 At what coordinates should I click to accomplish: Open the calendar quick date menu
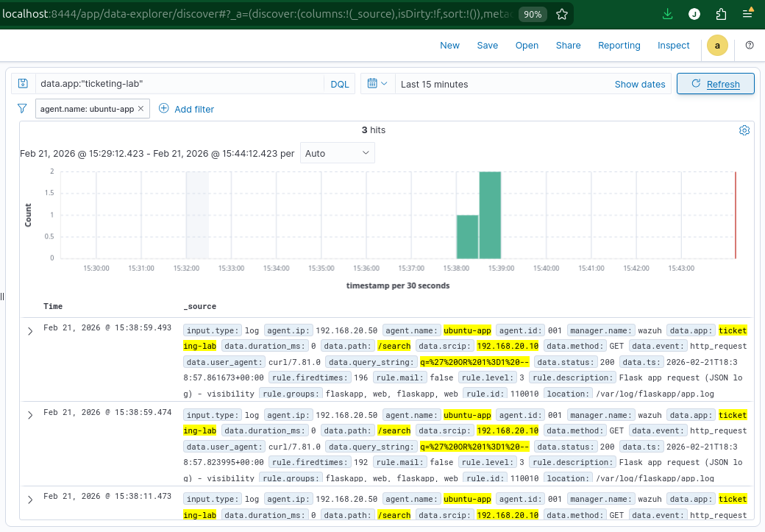tap(377, 83)
